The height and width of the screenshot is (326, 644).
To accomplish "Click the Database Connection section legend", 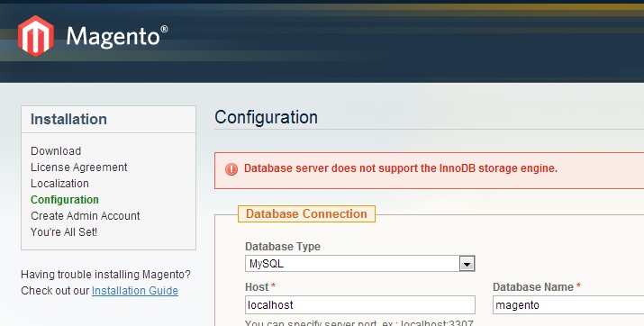I will (x=306, y=214).
